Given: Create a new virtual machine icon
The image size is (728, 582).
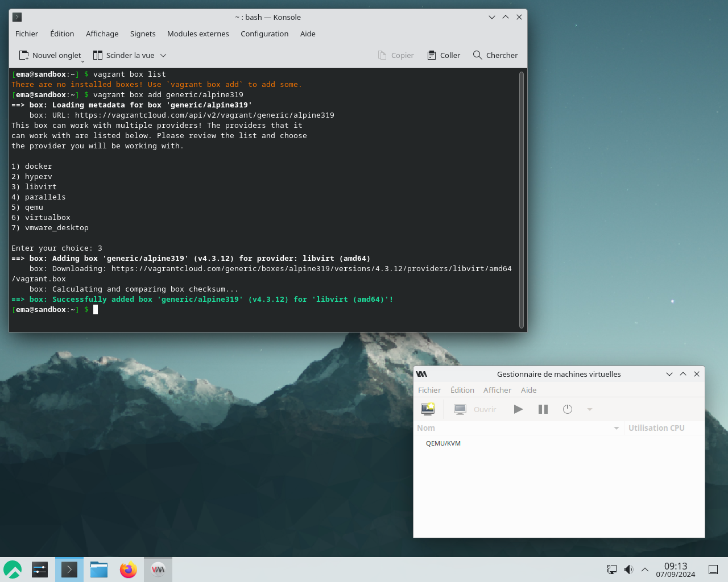Looking at the screenshot, I should (428, 409).
